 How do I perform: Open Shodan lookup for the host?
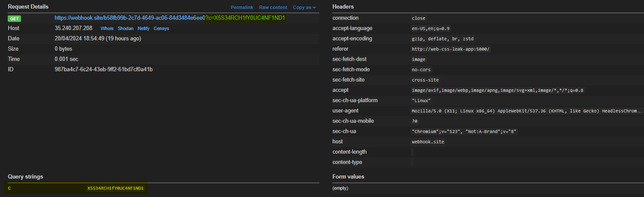[x=126, y=28]
